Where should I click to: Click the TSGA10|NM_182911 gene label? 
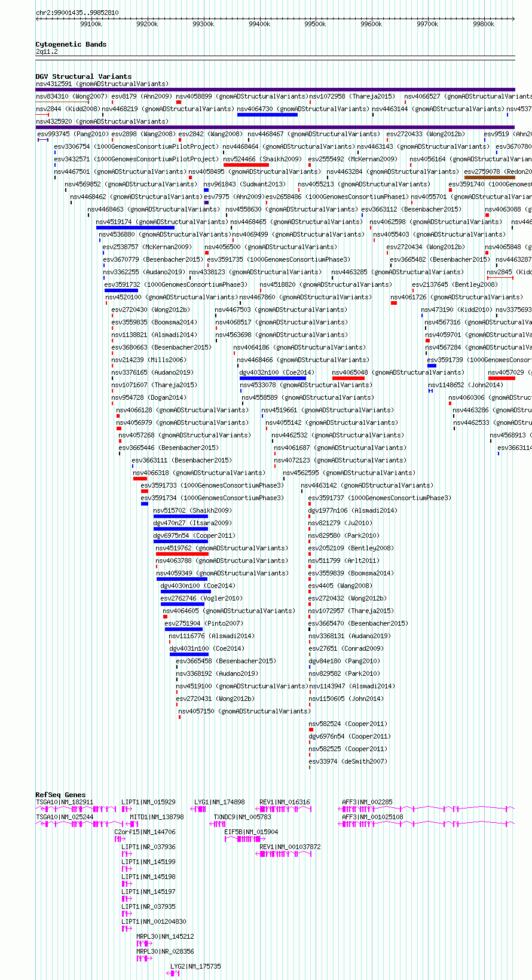65,802
